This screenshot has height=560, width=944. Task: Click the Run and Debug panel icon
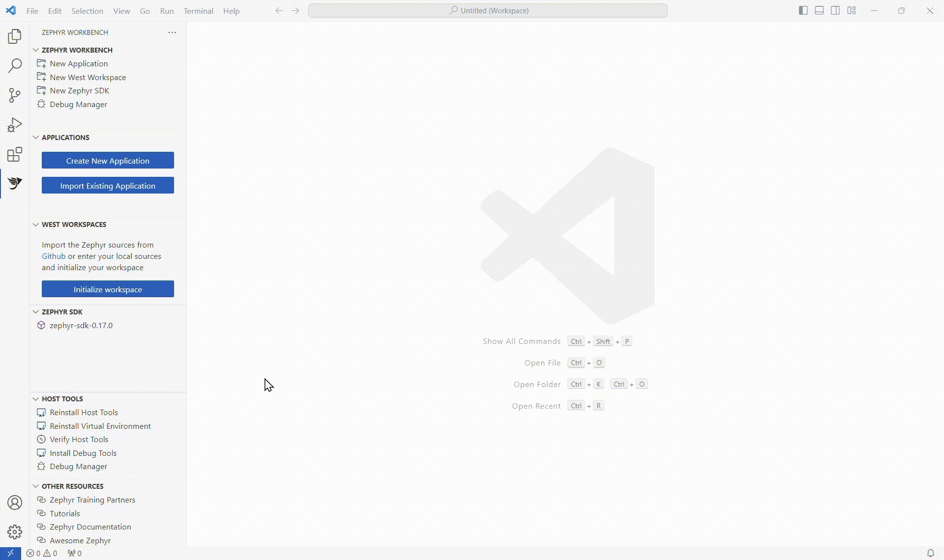click(x=15, y=125)
